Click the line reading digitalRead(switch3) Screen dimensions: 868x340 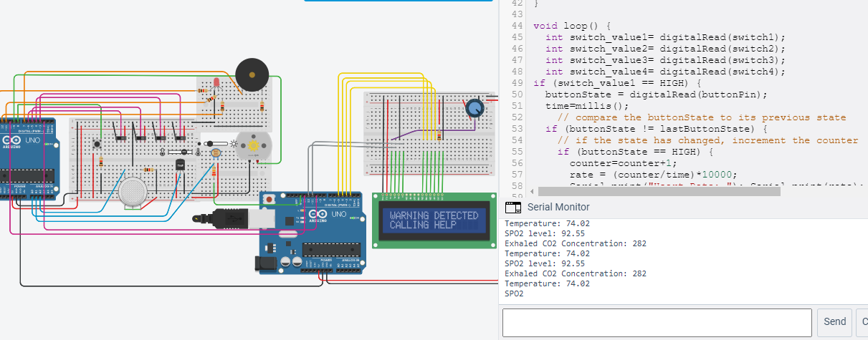(x=666, y=60)
